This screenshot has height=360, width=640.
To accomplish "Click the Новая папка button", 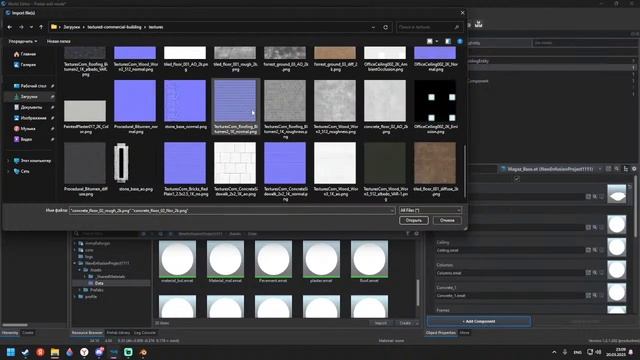I will click(58, 41).
